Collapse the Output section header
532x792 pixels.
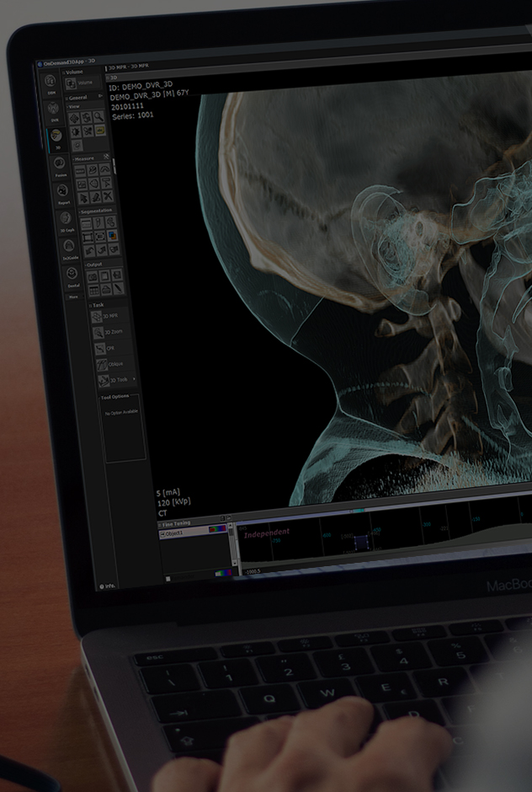click(93, 265)
